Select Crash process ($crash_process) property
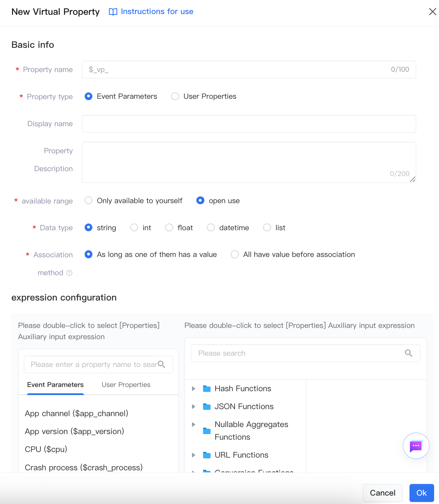This screenshot has height=504, width=439. tap(84, 468)
